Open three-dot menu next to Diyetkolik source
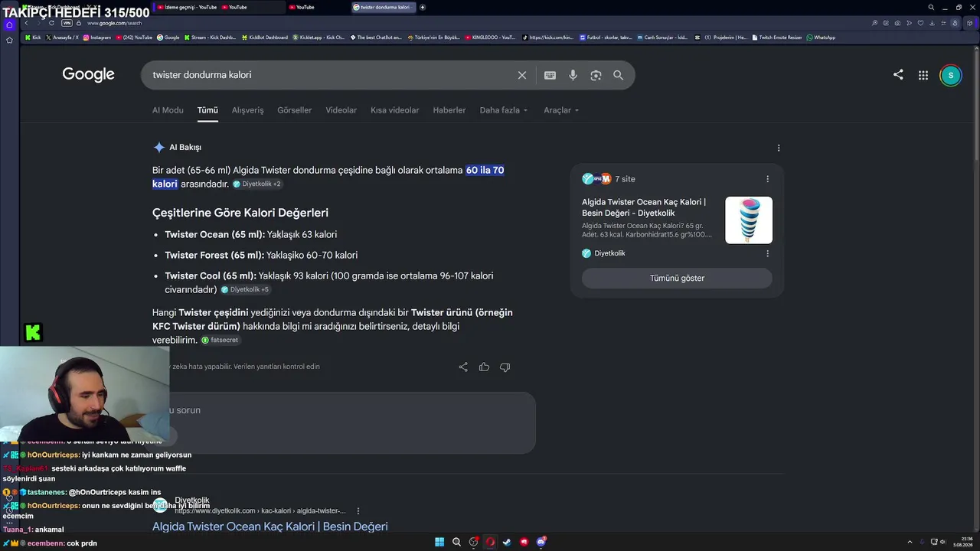Screen dimensions: 980x551 tap(768, 253)
